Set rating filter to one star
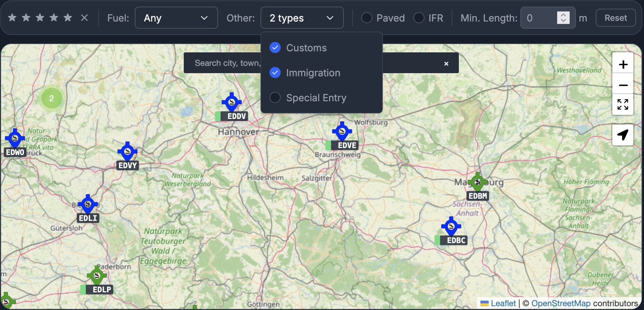 pos(12,18)
